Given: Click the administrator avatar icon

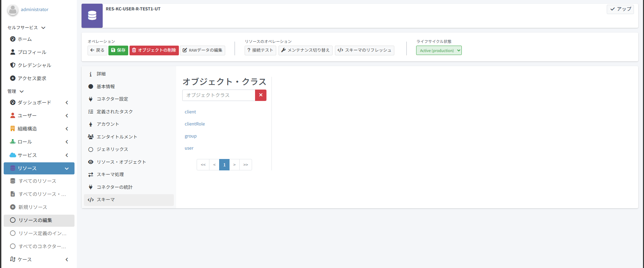Looking at the screenshot, I should (x=13, y=10).
